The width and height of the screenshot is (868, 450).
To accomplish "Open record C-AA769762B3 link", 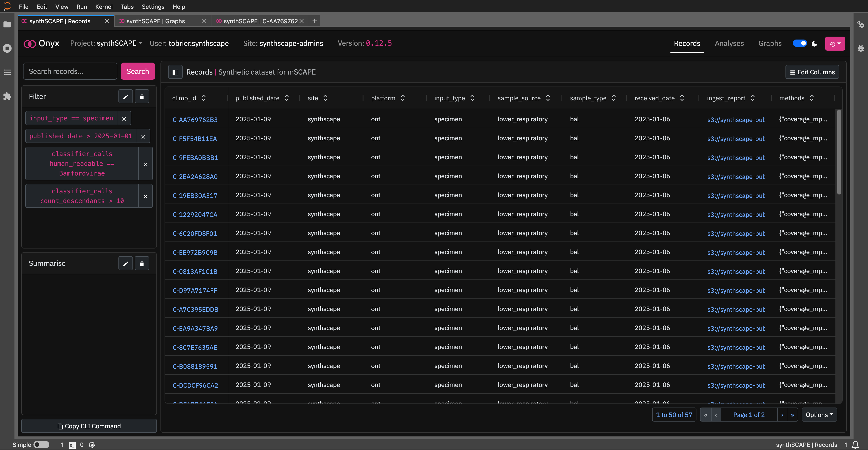I will (x=195, y=120).
